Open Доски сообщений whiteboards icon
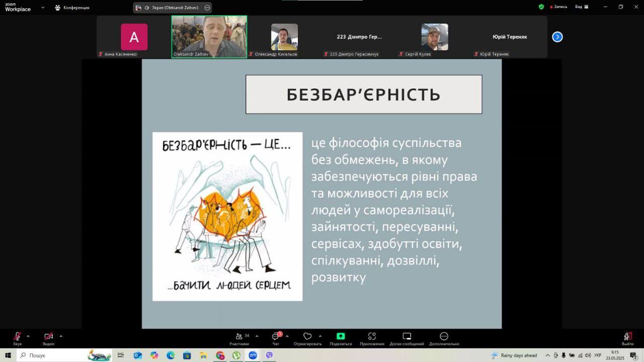Image resolution: width=644 pixels, height=362 pixels. pos(407,337)
